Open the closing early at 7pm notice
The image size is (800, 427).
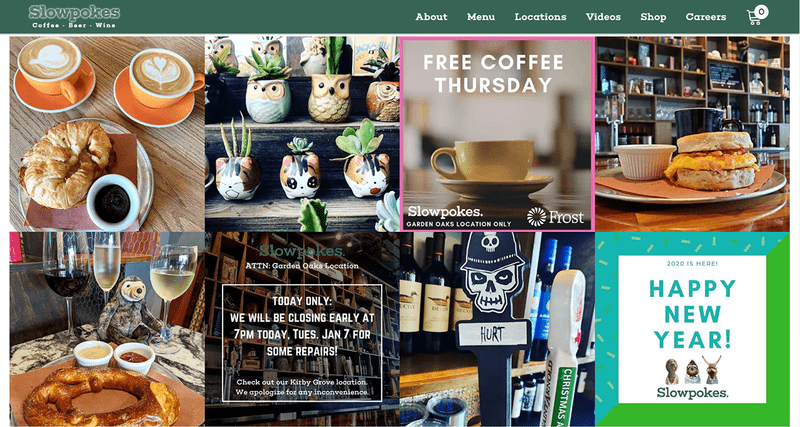[x=302, y=330]
